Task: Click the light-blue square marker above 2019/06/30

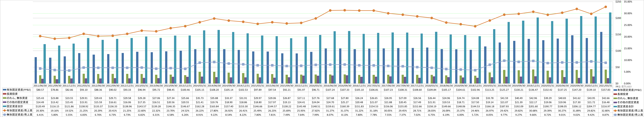Action: point(504,61)
